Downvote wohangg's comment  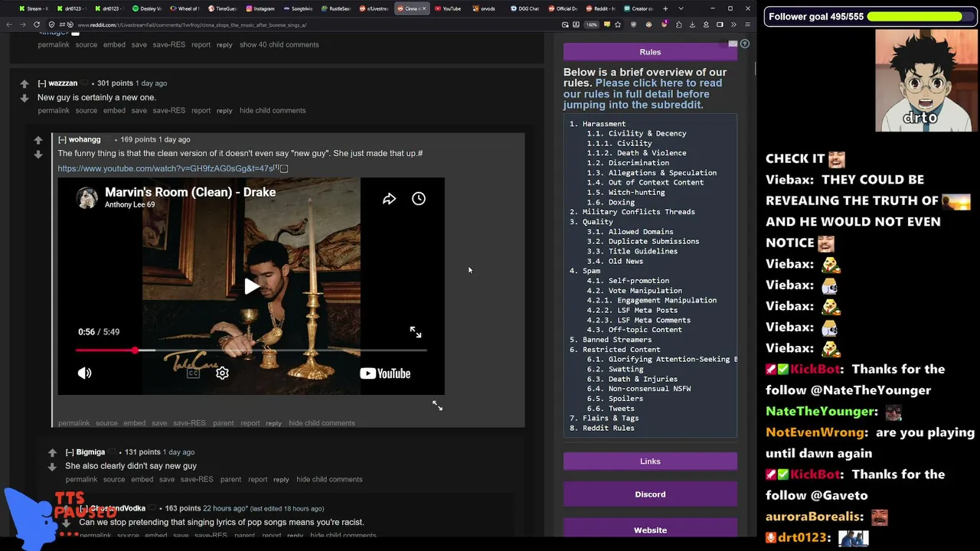[x=38, y=155]
